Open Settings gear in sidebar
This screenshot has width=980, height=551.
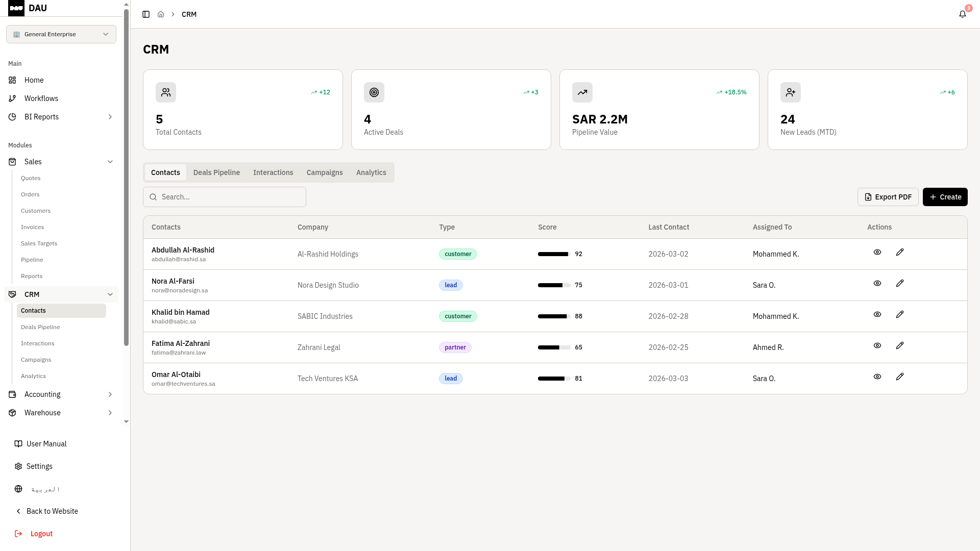18,466
